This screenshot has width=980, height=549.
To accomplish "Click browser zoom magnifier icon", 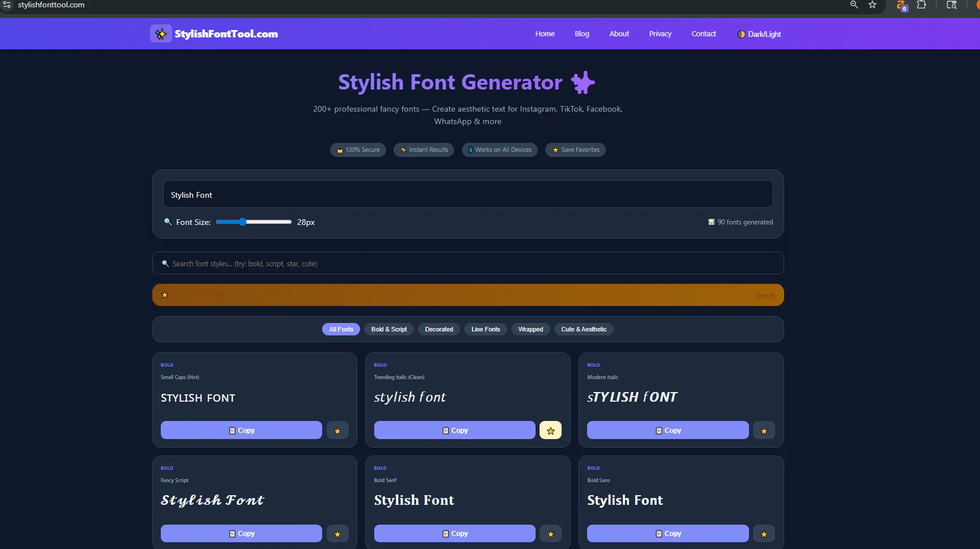I will click(854, 5).
